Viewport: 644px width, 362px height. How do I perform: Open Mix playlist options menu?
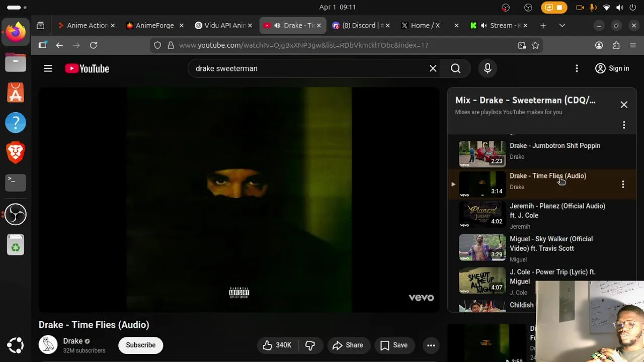coord(624,125)
